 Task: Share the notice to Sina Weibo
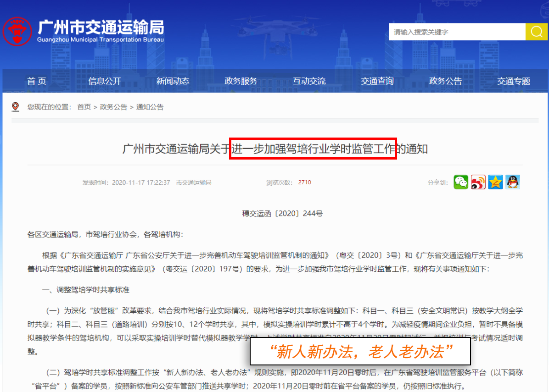(478, 182)
